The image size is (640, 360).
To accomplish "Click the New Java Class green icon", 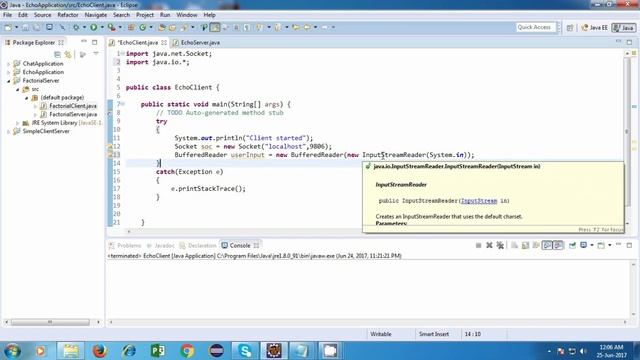I will [142, 27].
